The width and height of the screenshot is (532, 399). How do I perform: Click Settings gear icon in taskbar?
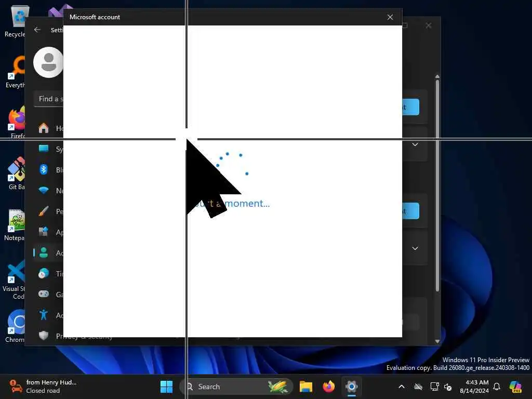pos(352,387)
